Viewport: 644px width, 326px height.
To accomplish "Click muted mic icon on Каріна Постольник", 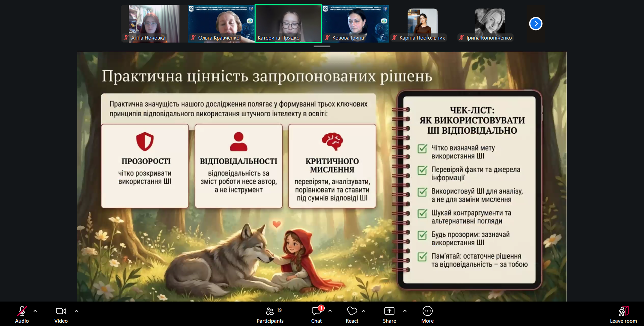I will [394, 38].
